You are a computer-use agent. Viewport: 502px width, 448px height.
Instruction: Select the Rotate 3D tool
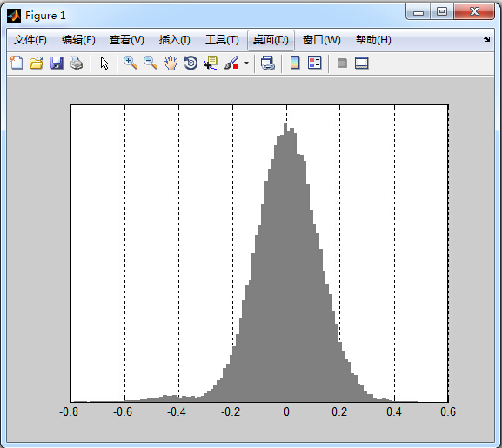coord(191,63)
